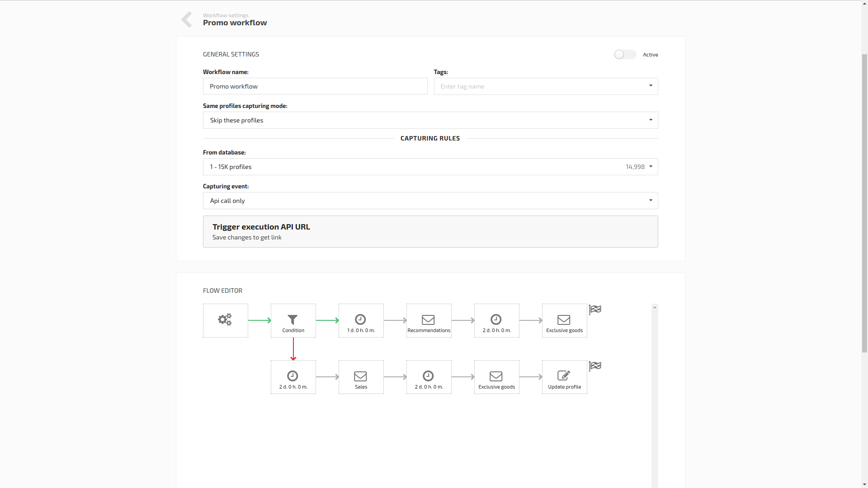Toggle the Active workflow switch
The image size is (868, 488).
[x=625, y=54]
